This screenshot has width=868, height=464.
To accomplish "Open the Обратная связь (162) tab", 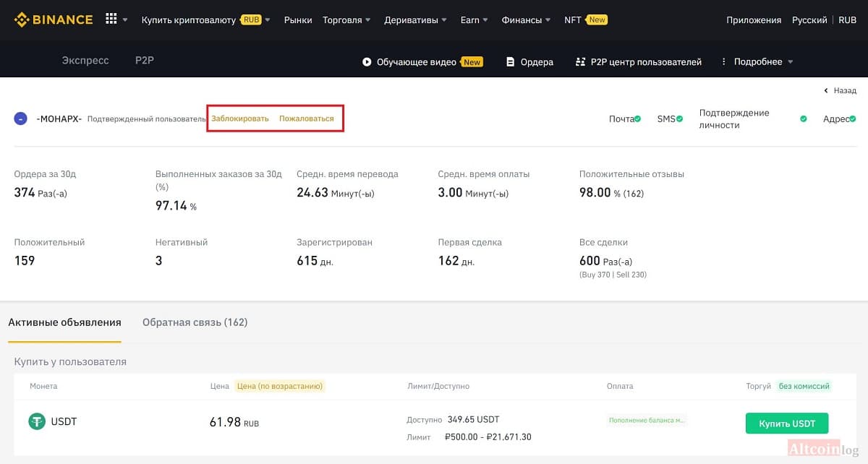I will click(x=195, y=322).
